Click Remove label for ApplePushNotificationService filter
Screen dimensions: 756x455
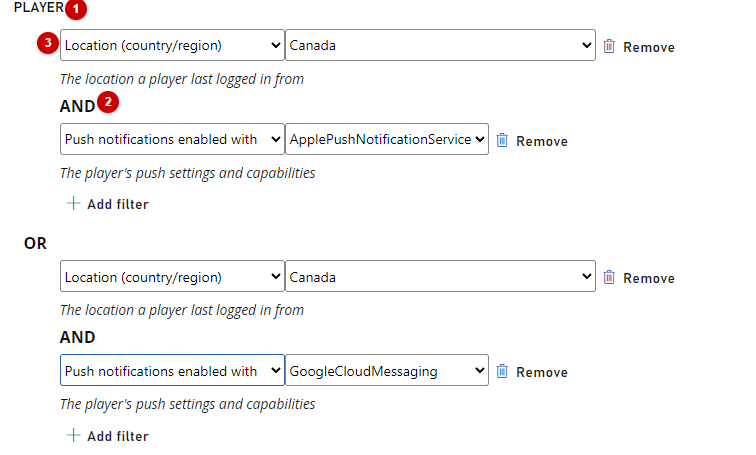(x=542, y=141)
